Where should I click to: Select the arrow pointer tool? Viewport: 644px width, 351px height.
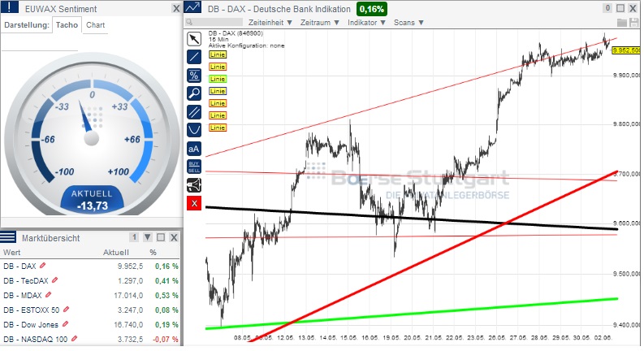[194, 39]
